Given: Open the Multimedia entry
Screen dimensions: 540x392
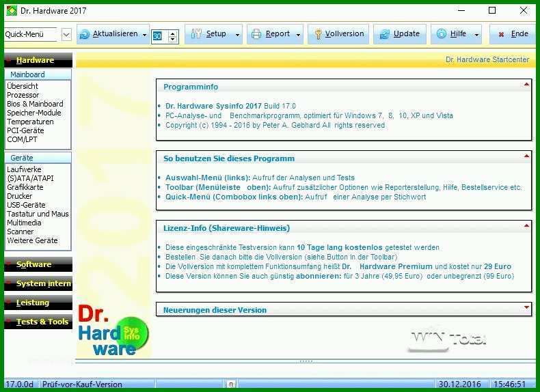Looking at the screenshot, I should 24,223.
